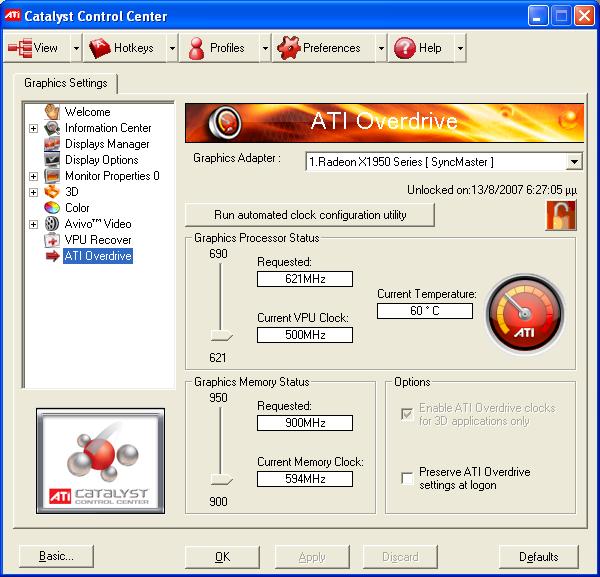600x577 pixels.
Task: Open the View dropdown arrow
Action: pos(77,48)
